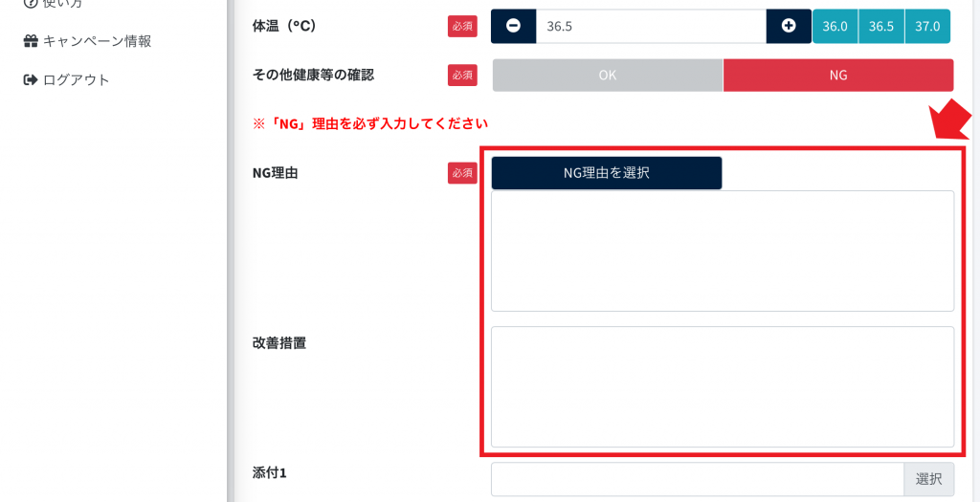Open the 使い方 sidebar link
980x502 pixels.
[63, 4]
